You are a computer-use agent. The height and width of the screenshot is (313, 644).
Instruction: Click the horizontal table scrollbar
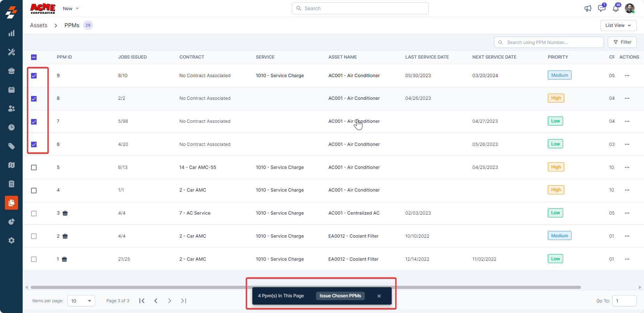[139, 288]
